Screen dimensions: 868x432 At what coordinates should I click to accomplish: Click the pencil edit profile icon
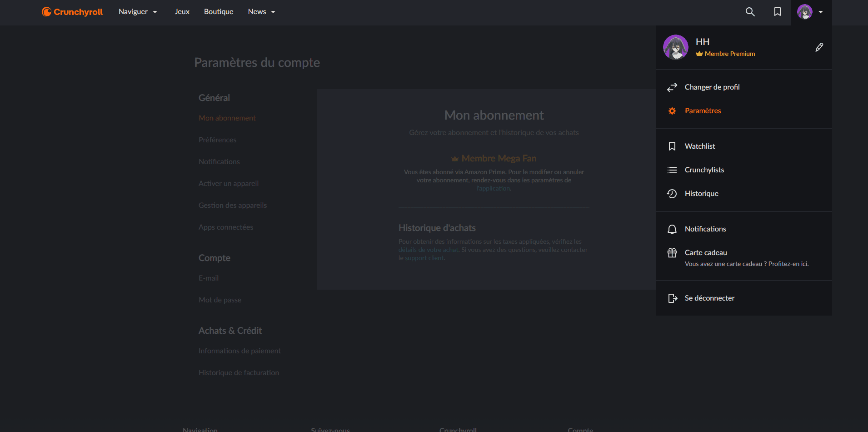coord(819,47)
